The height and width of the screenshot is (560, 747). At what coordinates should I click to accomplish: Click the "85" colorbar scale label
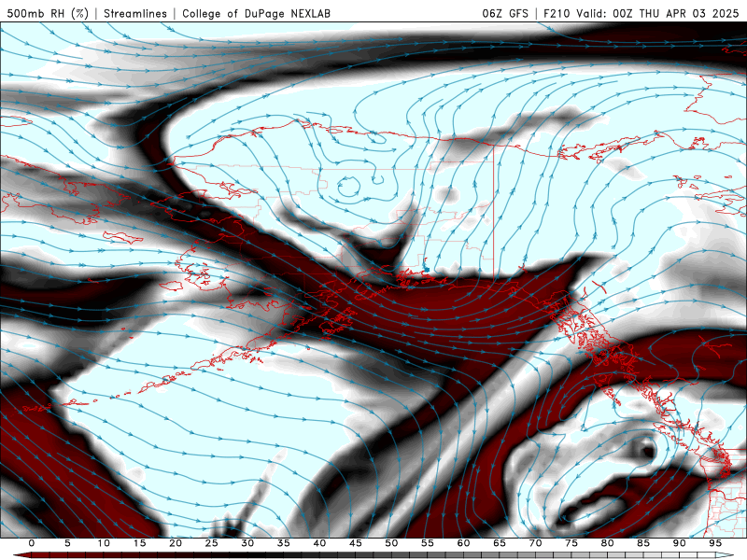coord(643,543)
